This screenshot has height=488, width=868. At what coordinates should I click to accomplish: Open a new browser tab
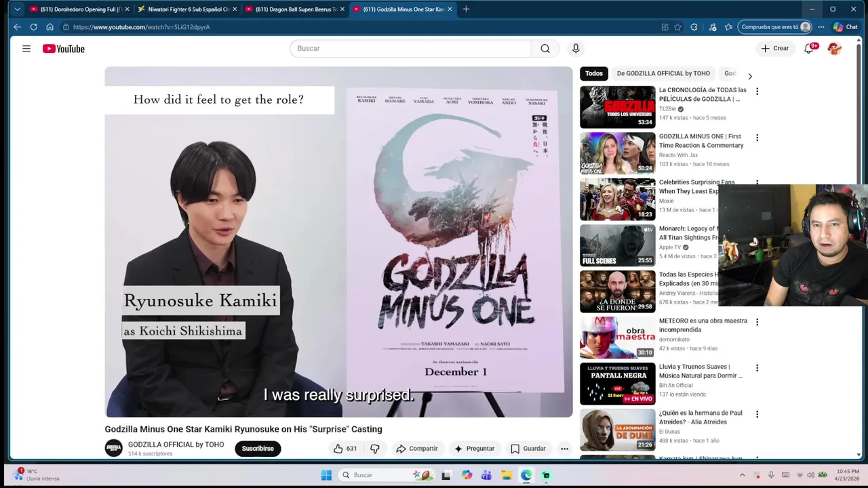(466, 9)
